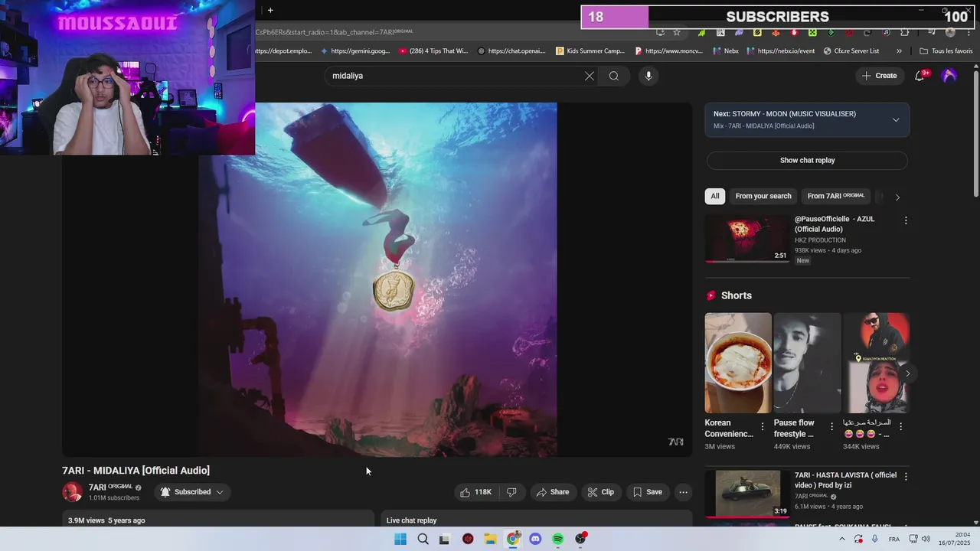Open the account avatar menu
The height and width of the screenshot is (551, 980).
coord(949,76)
